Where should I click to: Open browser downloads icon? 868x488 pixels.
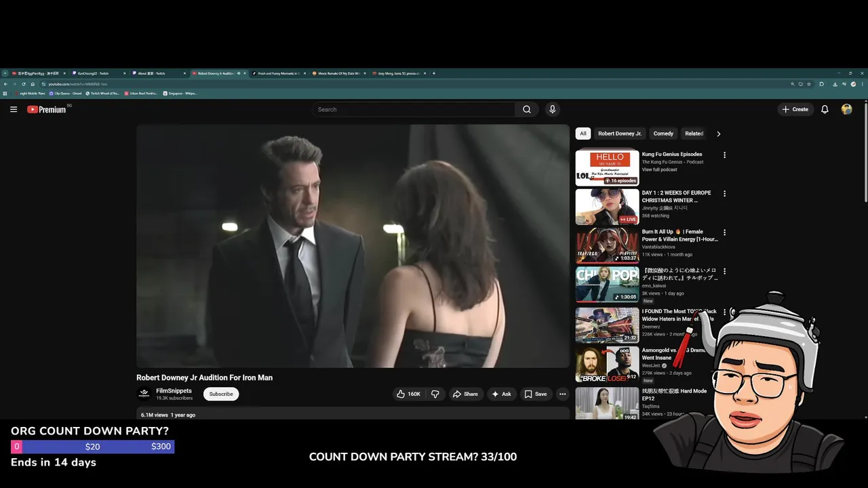point(833,84)
